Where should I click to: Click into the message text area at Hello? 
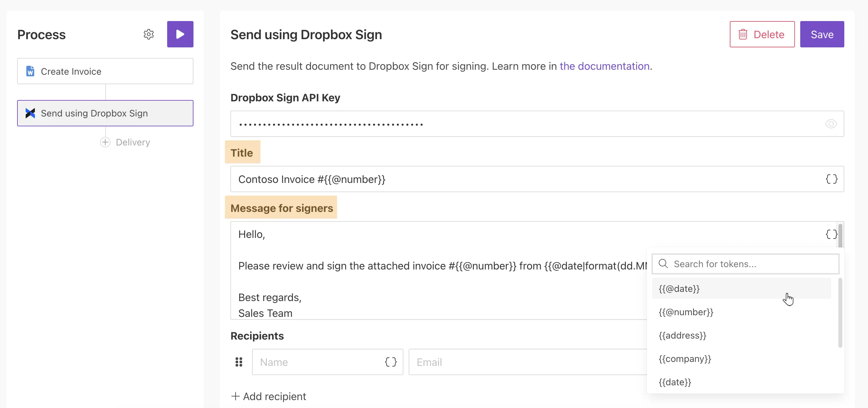[252, 234]
